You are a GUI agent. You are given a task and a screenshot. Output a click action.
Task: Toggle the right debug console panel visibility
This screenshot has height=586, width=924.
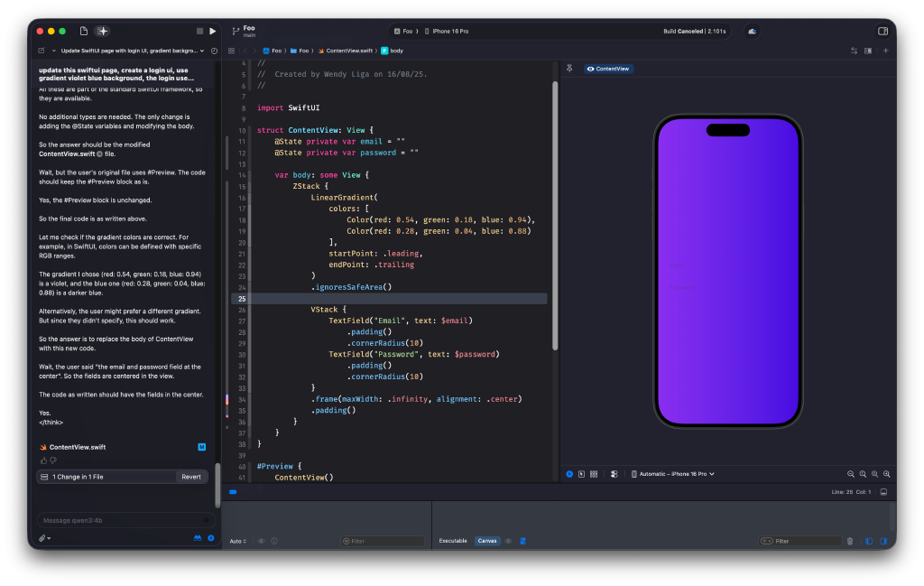coord(882,541)
